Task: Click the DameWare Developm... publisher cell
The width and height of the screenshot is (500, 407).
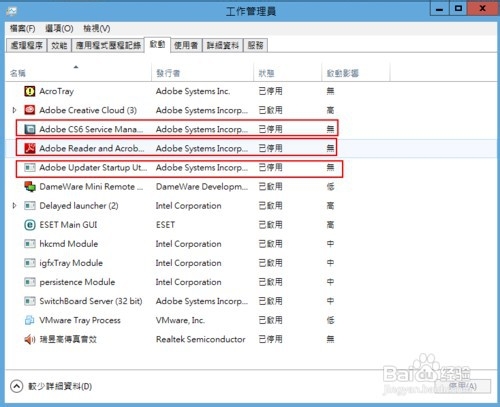Action: pos(202,187)
